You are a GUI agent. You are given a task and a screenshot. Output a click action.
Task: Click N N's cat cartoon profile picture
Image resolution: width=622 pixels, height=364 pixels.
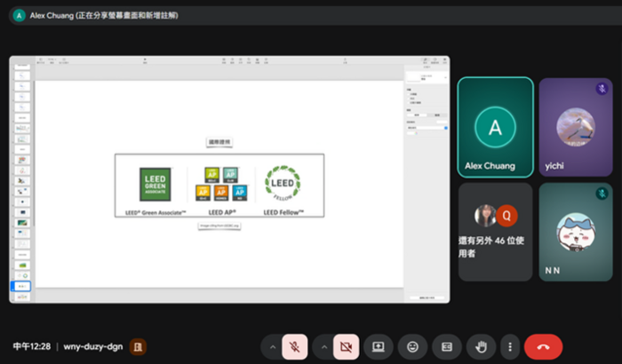point(576,232)
